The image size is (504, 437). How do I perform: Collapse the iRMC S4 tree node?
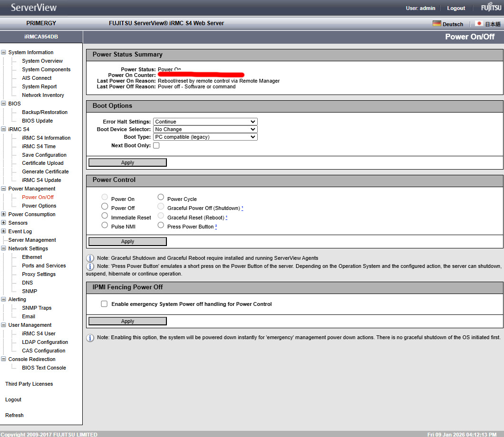(3, 129)
